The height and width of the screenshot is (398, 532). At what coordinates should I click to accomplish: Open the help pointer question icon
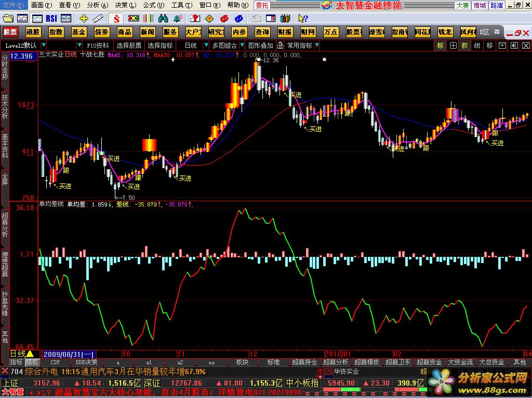pyautogui.click(x=303, y=18)
